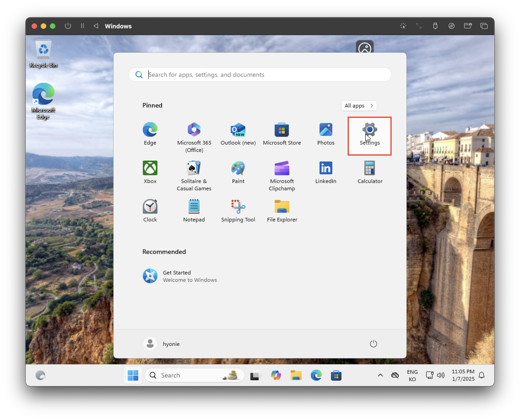520x420 pixels.
Task: Open Notepad from Start menu
Action: 194,210
